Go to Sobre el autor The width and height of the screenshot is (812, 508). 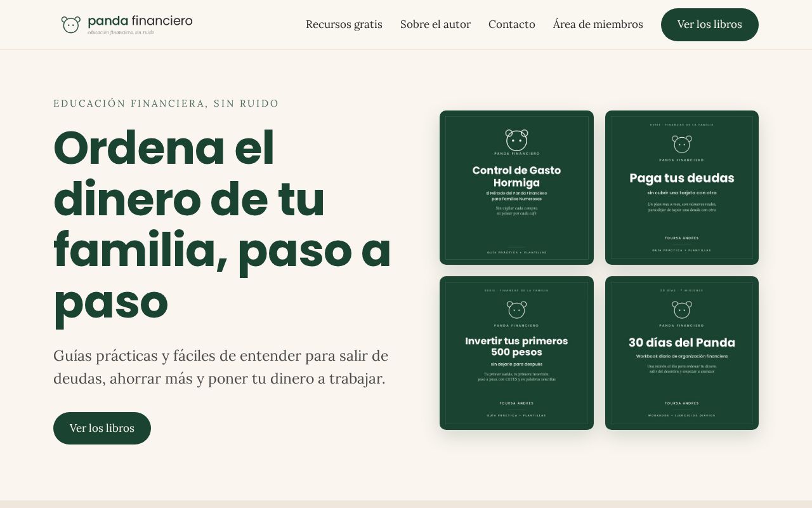point(435,25)
